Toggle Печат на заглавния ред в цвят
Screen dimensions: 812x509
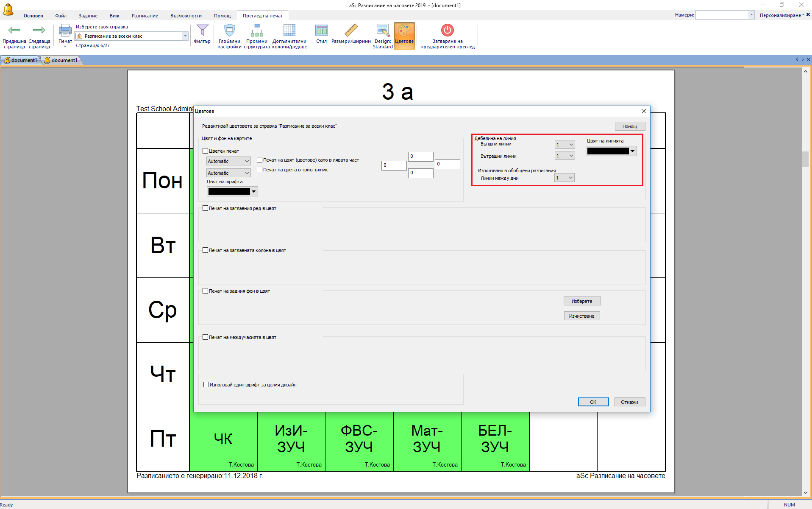coord(206,208)
